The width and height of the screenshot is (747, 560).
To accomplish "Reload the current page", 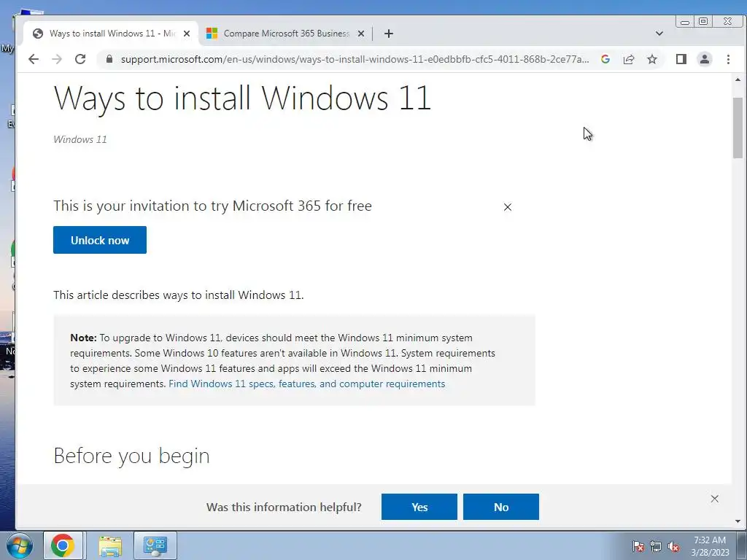I will click(x=80, y=59).
